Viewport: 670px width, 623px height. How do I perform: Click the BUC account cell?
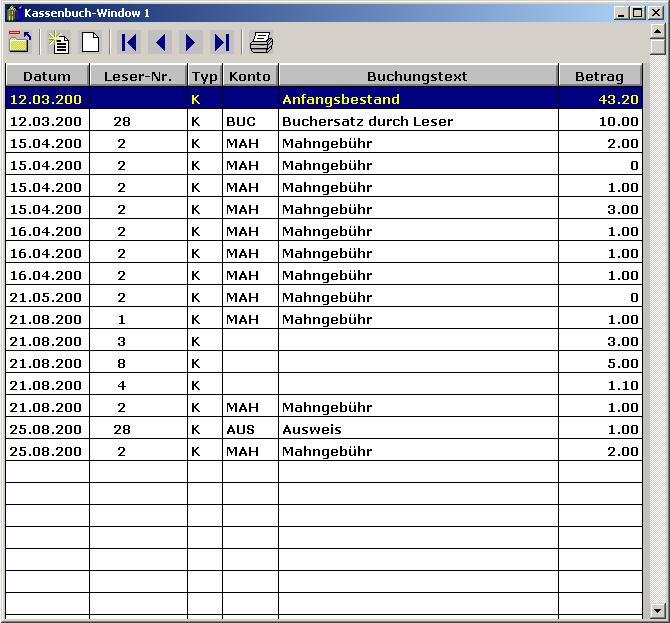pyautogui.click(x=250, y=121)
